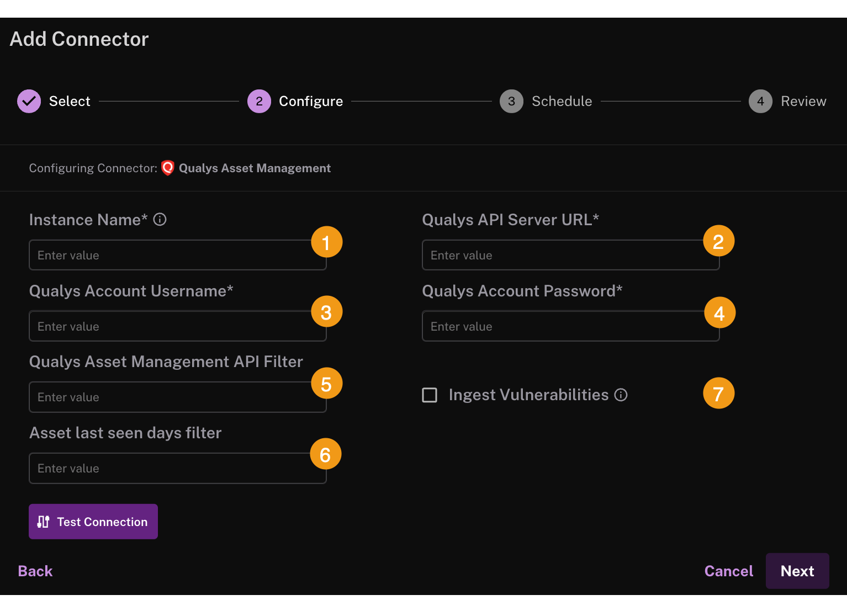The image size is (847, 616).
Task: Click the Schedule step number circle
Action: pos(511,101)
